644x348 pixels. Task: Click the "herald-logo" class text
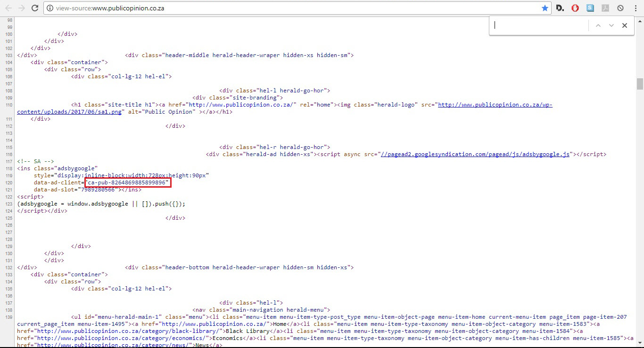[x=396, y=105]
